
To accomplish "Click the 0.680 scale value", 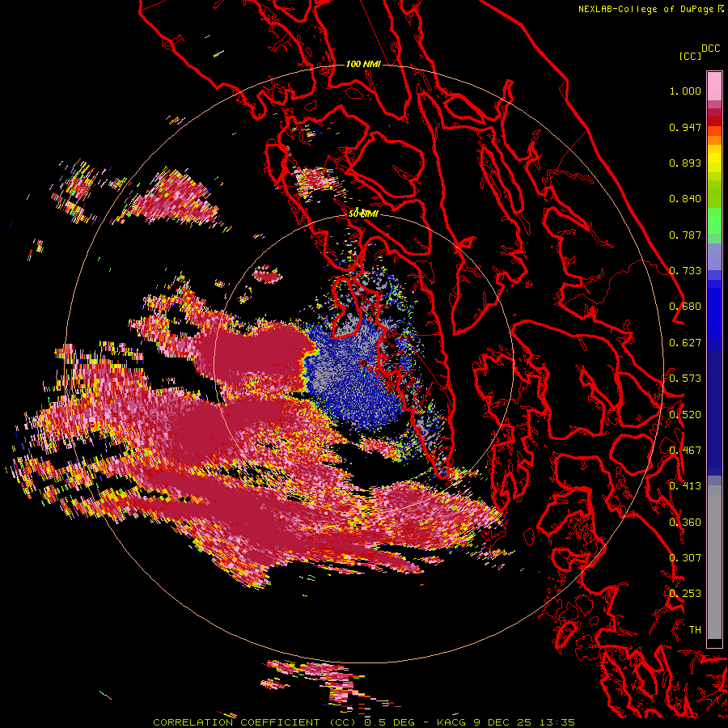I will pyautogui.click(x=685, y=307).
